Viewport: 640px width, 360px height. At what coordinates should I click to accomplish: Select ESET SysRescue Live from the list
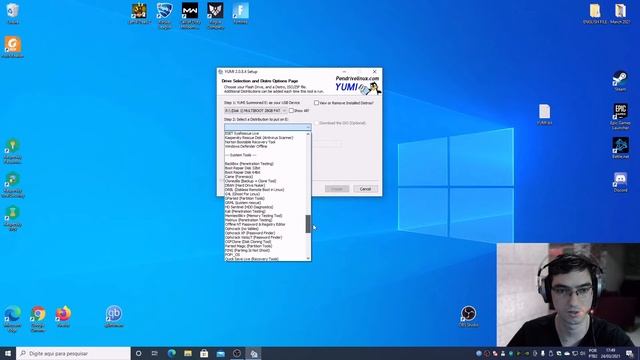pos(242,133)
